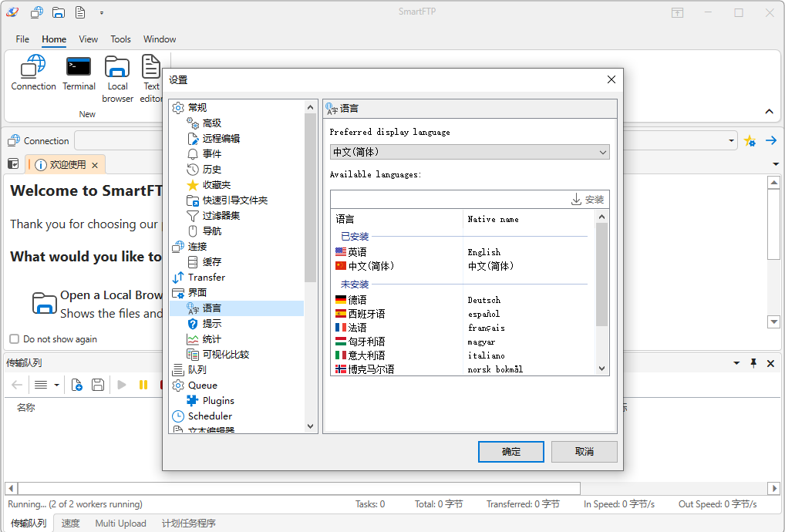The image size is (785, 532).
Task: Select 远程编辑 in the settings tree
Action: [x=221, y=138]
